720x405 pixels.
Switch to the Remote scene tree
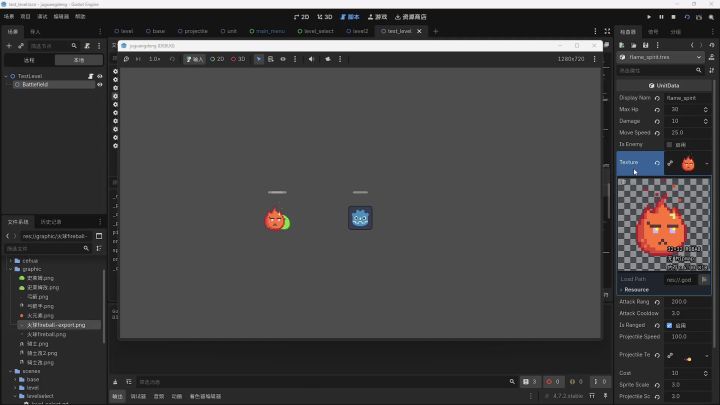tap(29, 60)
